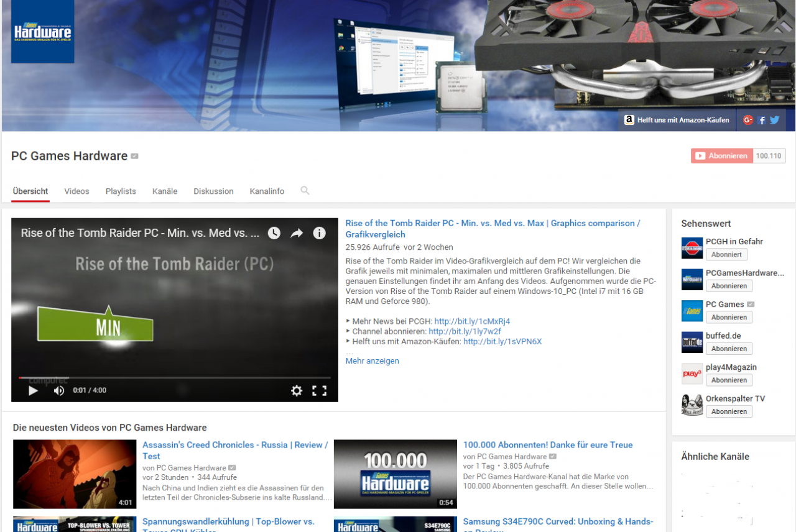Subscribe to Orkenspalter TV channel
The width and height of the screenshot is (796, 532).
pyautogui.click(x=729, y=411)
